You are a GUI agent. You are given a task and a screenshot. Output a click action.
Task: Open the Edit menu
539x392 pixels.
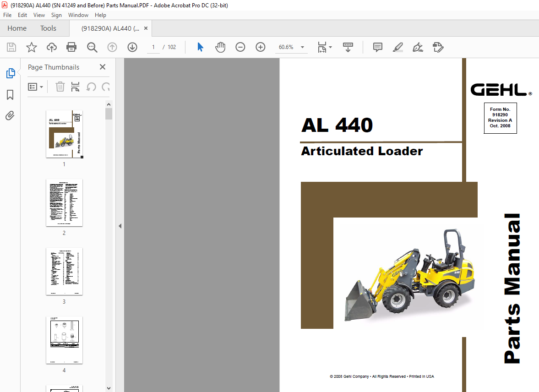click(x=22, y=15)
